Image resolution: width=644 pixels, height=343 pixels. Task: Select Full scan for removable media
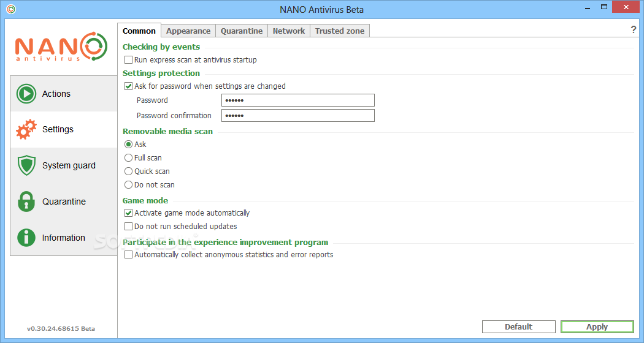click(x=129, y=158)
